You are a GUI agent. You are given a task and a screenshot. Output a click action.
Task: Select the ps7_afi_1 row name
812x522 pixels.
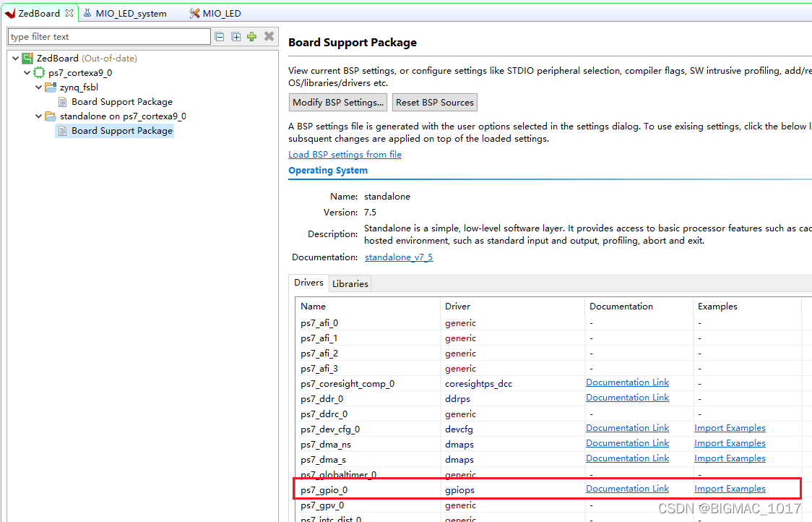click(x=319, y=338)
